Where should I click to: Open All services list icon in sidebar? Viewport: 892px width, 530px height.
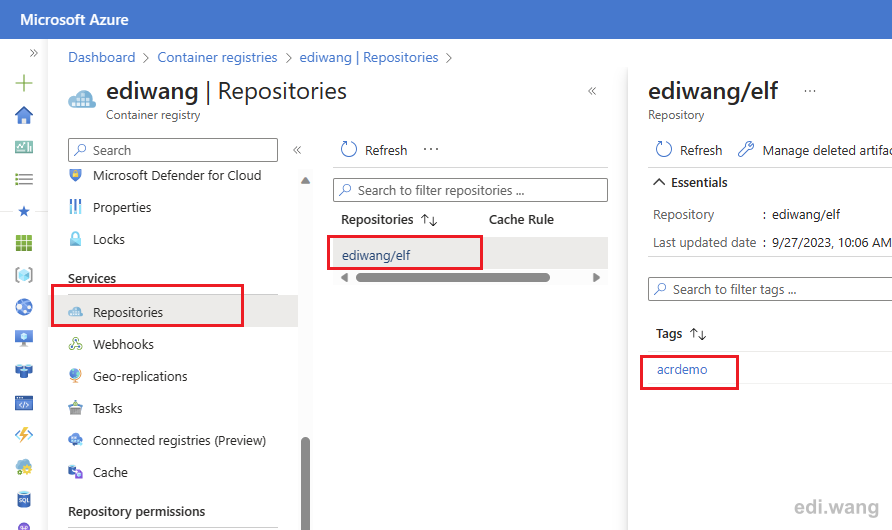coord(24,179)
